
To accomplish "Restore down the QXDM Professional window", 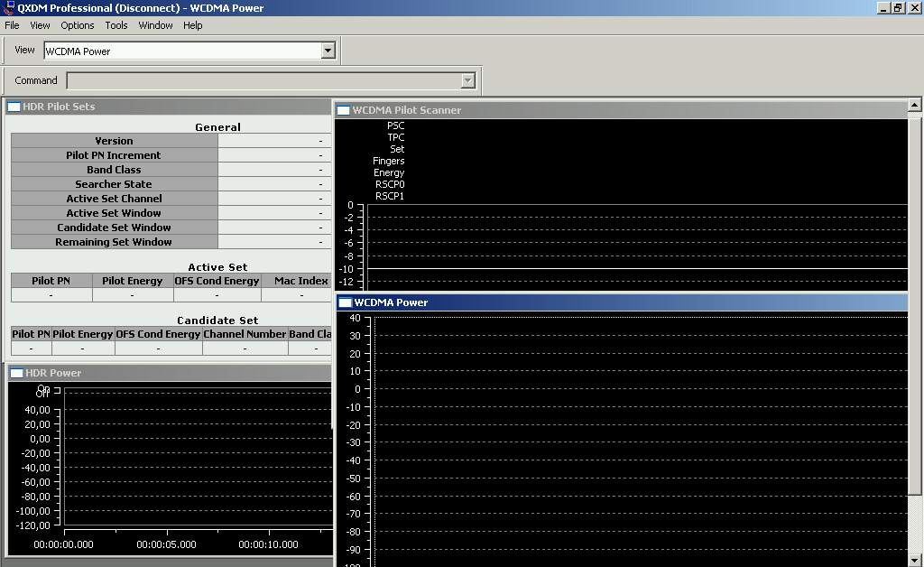I will (x=898, y=7).
